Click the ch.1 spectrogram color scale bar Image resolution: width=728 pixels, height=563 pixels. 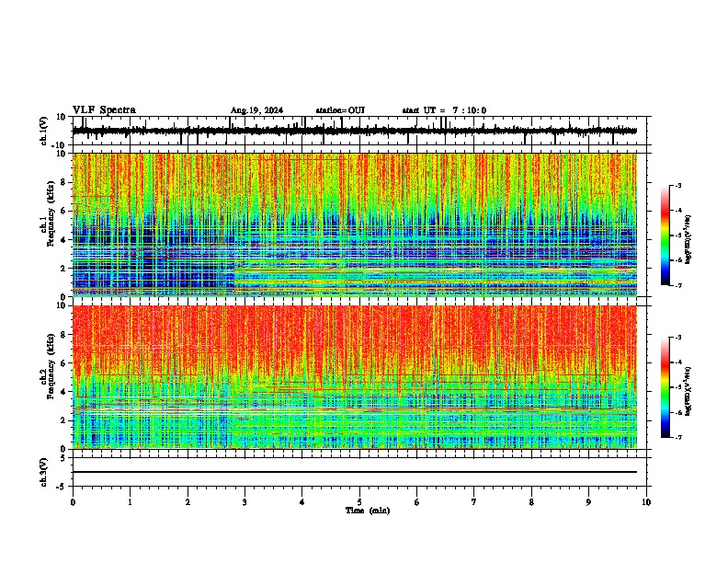665,236
